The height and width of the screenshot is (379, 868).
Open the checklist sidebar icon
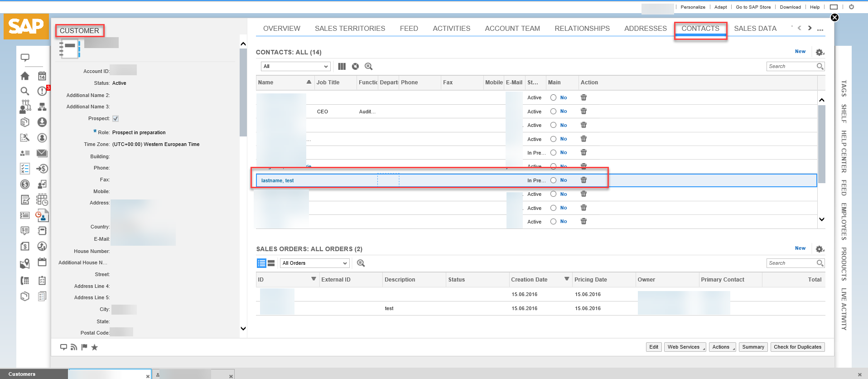point(25,169)
